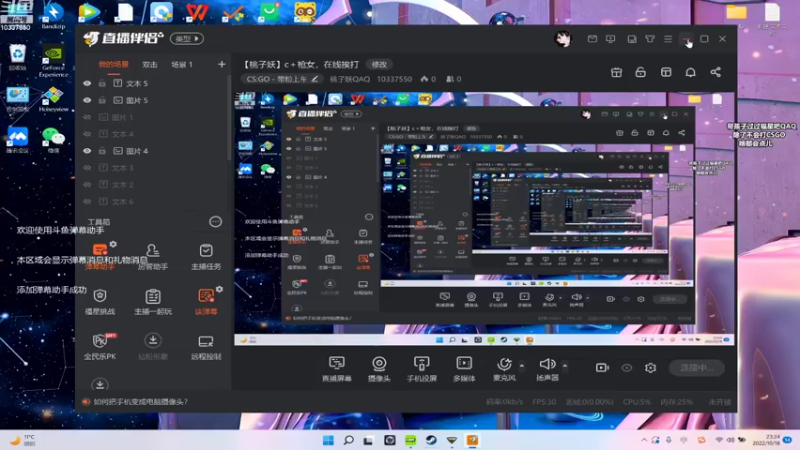Add a 手机投屏 phone casting source
The height and width of the screenshot is (450, 800).
point(421,369)
